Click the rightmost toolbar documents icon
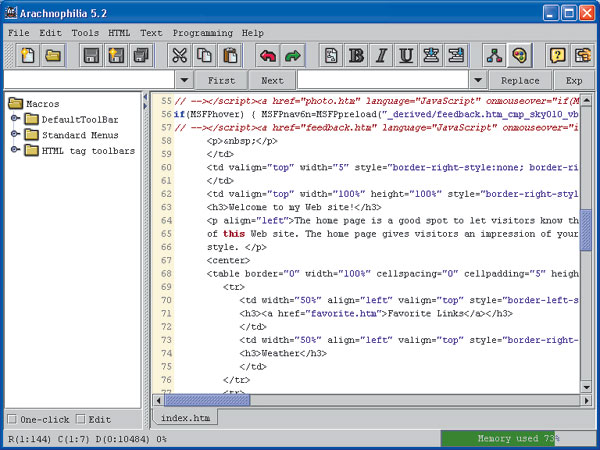Screen dimensions: 600x450 pyautogui.click(x=583, y=55)
